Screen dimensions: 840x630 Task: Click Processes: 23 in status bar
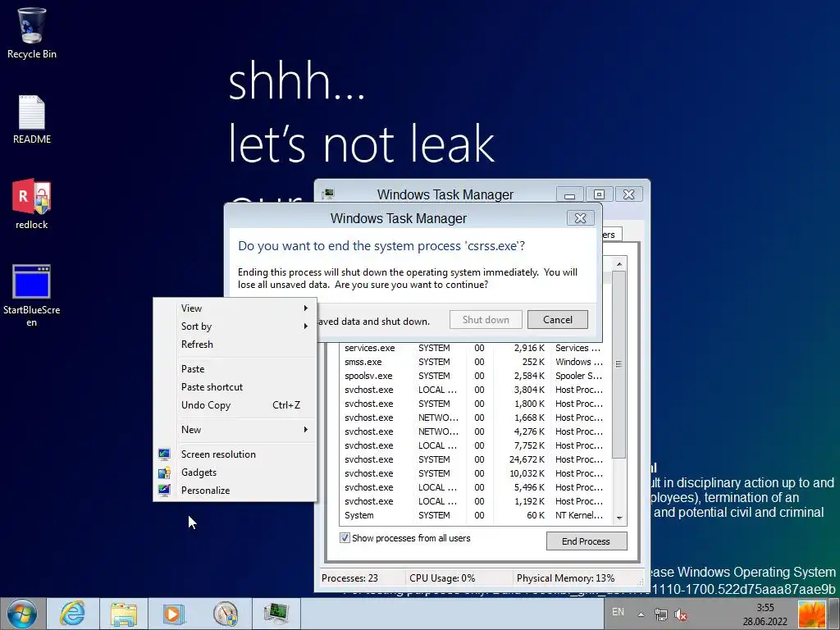[349, 578]
